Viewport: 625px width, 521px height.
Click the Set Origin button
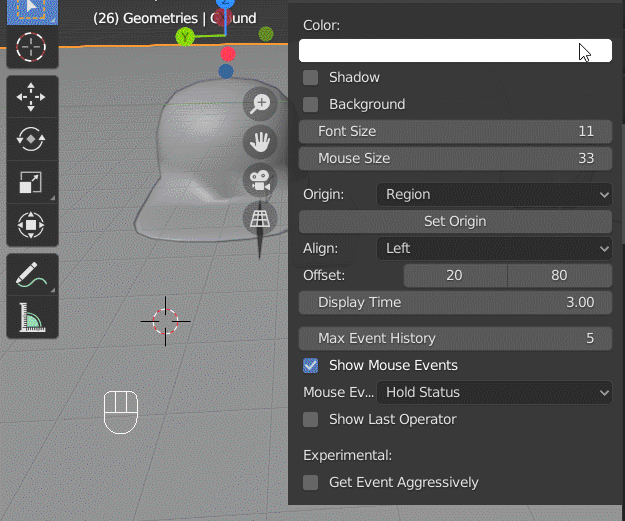tap(455, 221)
